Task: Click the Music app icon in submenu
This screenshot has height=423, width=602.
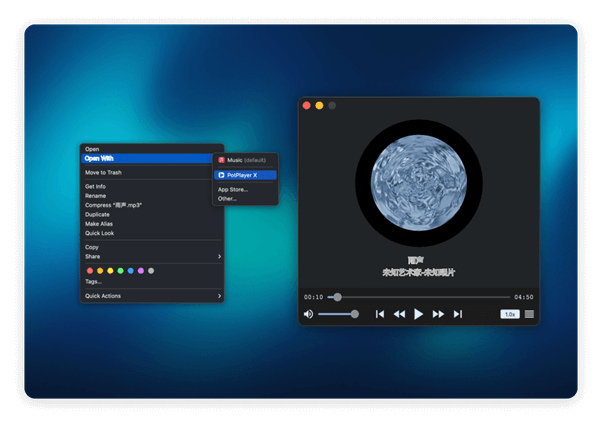Action: [x=221, y=160]
